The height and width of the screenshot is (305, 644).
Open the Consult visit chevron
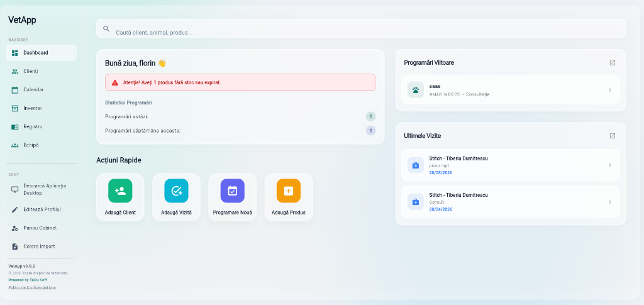click(x=610, y=202)
